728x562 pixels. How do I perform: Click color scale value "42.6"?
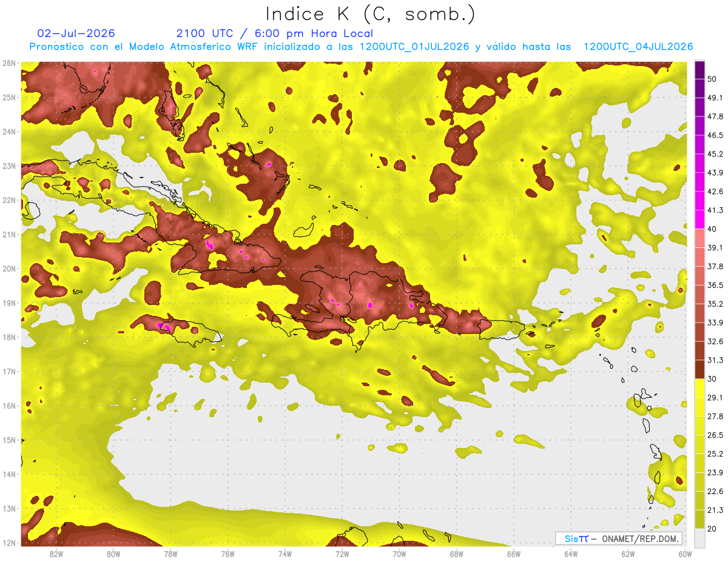coord(716,191)
